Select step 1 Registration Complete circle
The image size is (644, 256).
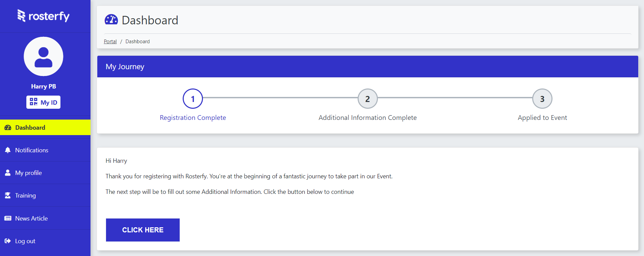(192, 99)
